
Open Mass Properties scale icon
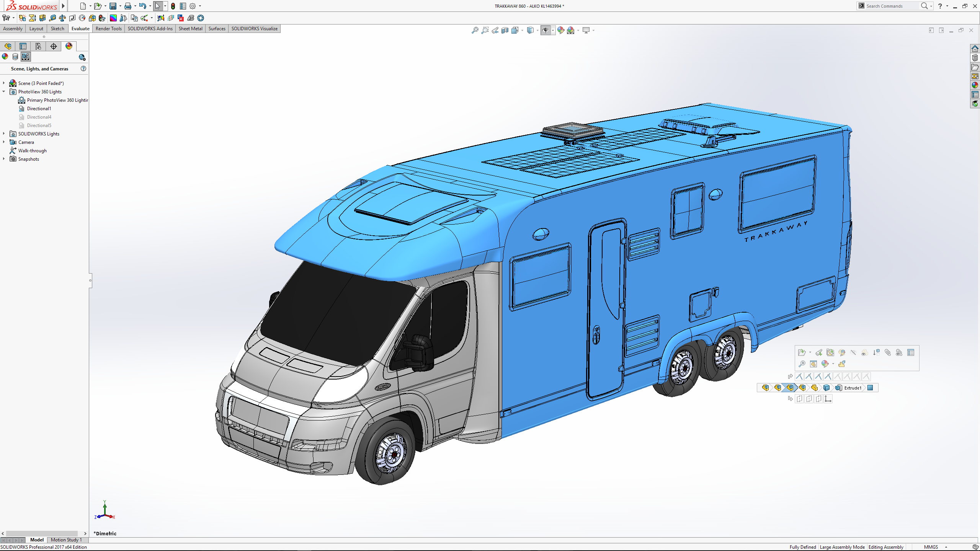tap(62, 18)
